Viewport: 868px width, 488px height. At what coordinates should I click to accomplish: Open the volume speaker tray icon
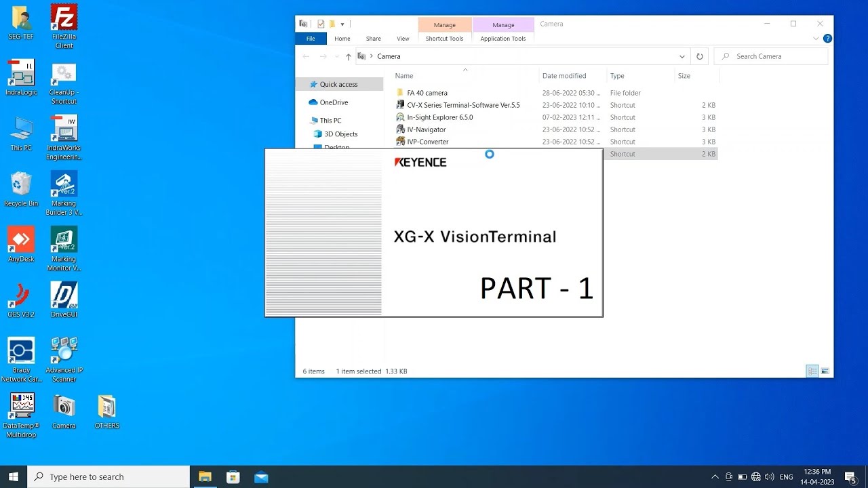coord(770,477)
